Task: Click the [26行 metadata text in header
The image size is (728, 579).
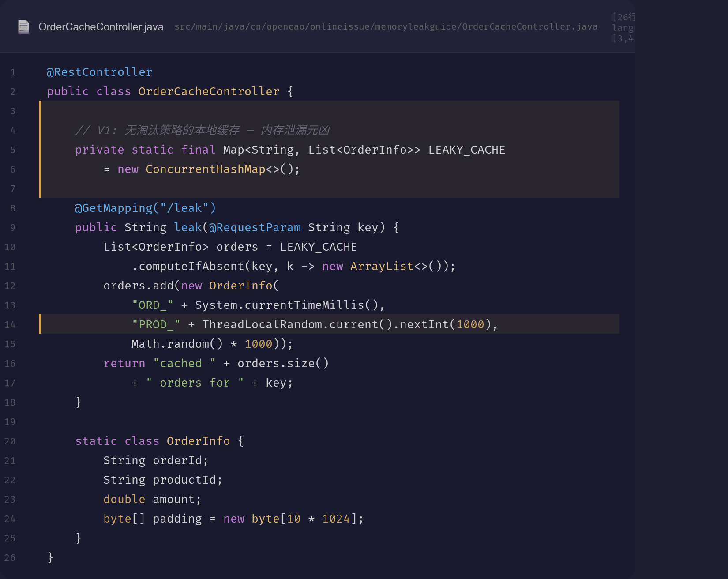Action: tap(624, 17)
